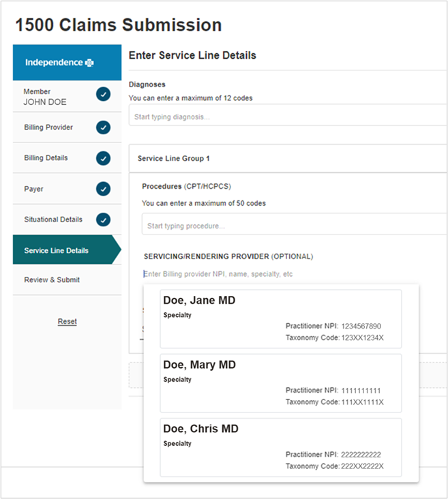Viewport: 448px width, 499px height.
Task: Open the Member step in sidebar
Action: 48,97
